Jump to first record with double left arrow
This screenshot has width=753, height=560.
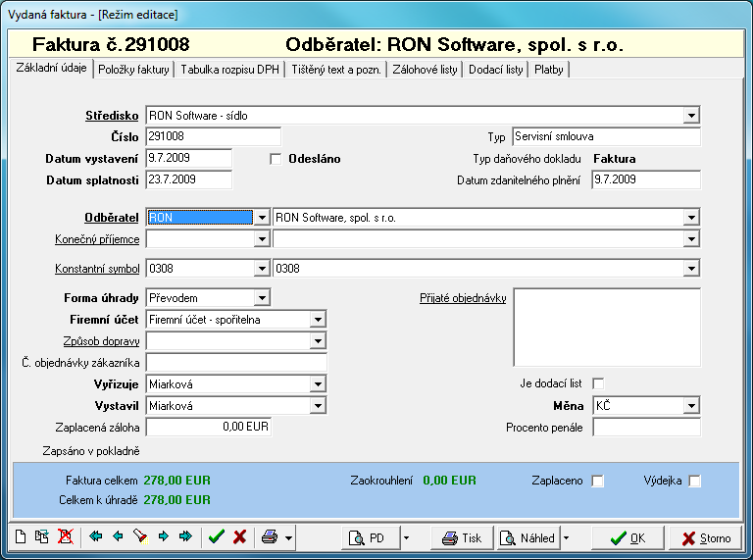click(95, 536)
